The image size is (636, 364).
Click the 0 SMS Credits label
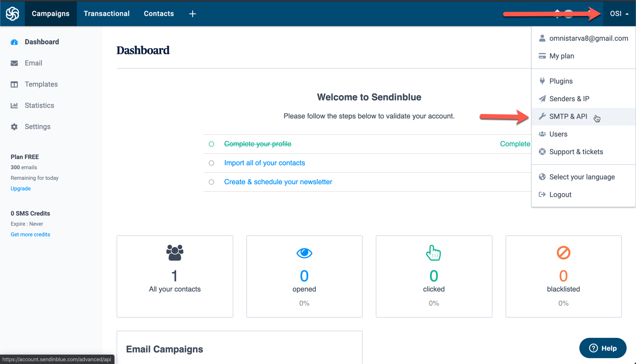coord(30,213)
